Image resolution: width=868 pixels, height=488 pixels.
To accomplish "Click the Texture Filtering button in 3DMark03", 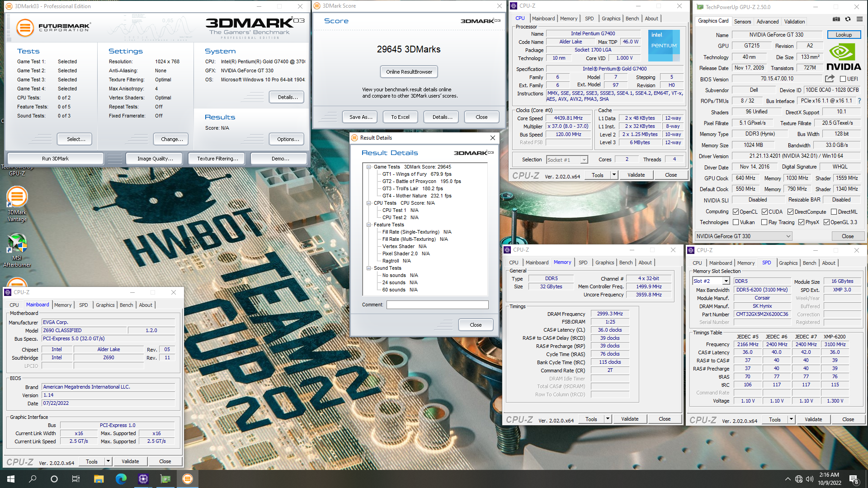I will tap(217, 159).
